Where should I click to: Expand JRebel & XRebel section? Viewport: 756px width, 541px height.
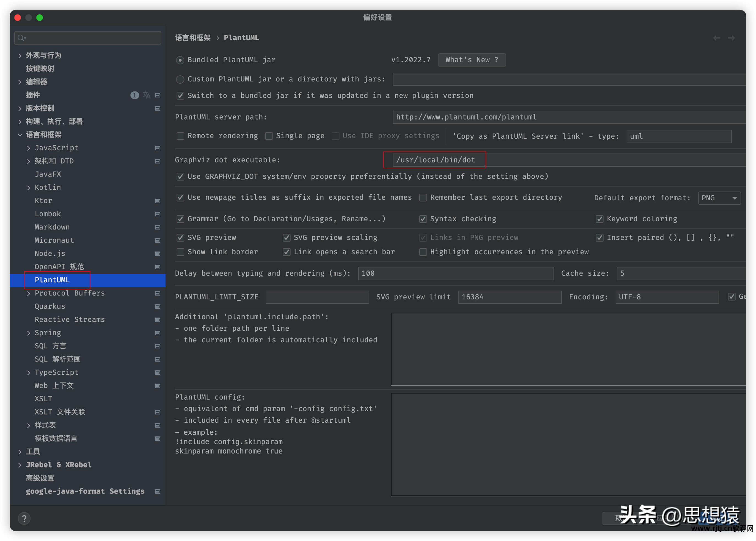(20, 465)
